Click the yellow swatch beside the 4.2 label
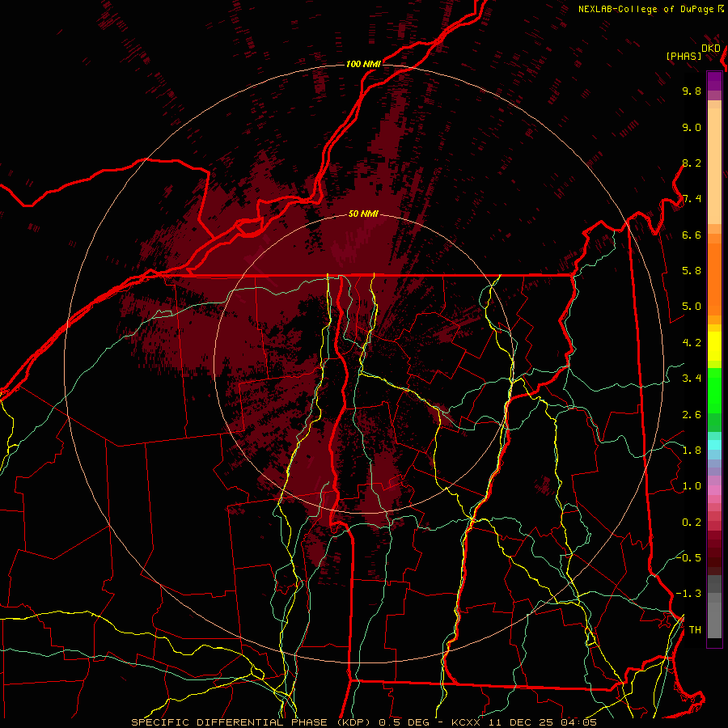The height and width of the screenshot is (728, 728). pos(714,346)
